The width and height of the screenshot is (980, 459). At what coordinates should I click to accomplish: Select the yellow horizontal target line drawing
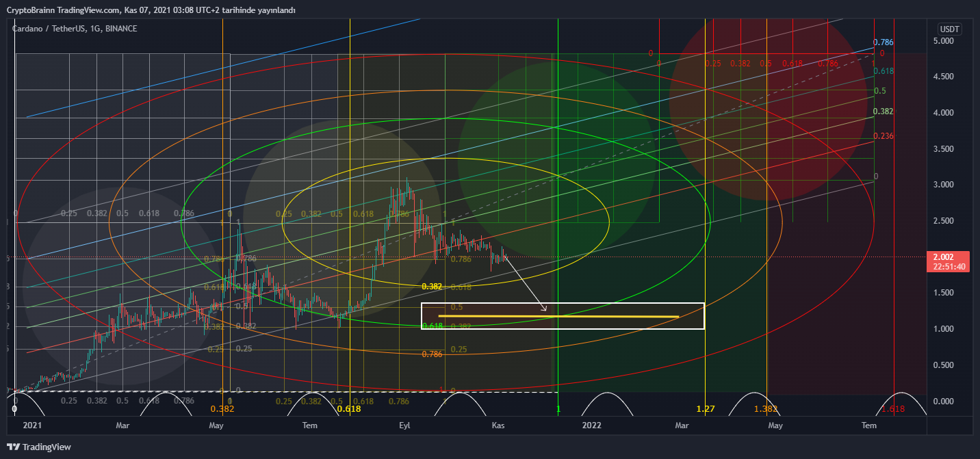point(558,316)
